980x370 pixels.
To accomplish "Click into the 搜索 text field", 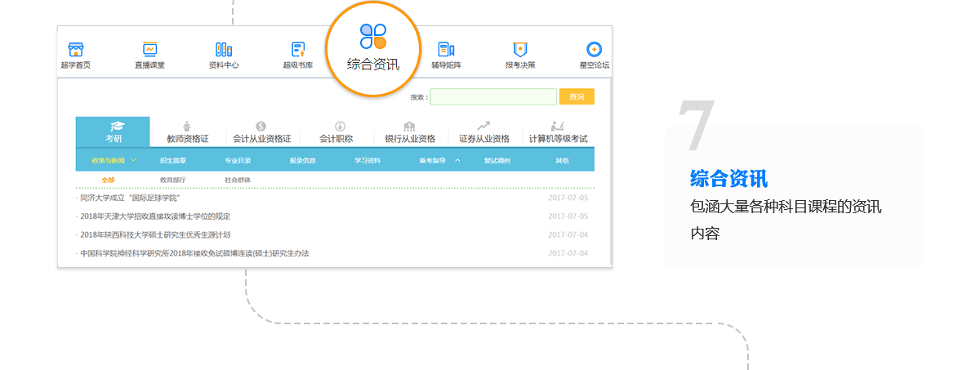I will (493, 97).
